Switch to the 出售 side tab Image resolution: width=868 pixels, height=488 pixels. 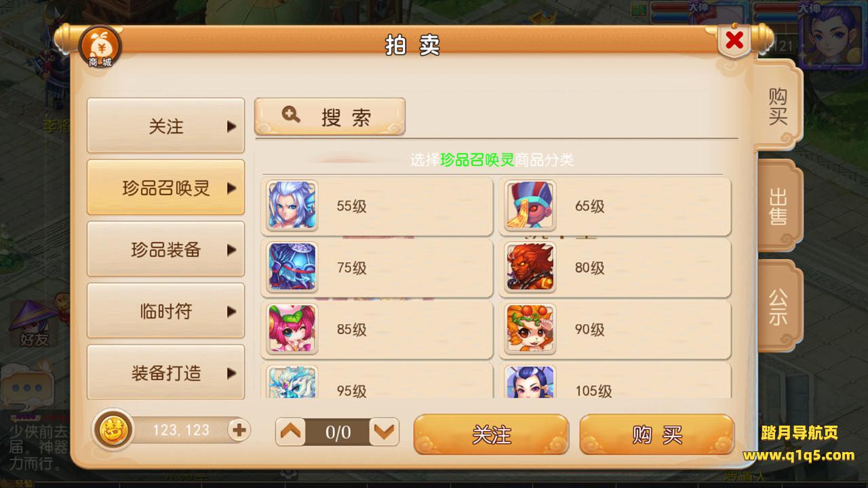click(778, 207)
